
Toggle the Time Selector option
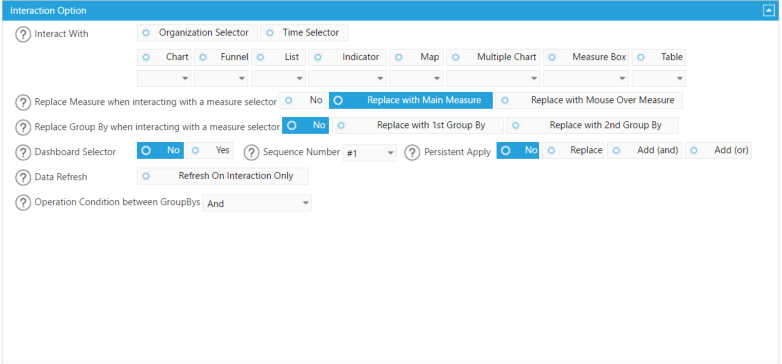(x=304, y=33)
